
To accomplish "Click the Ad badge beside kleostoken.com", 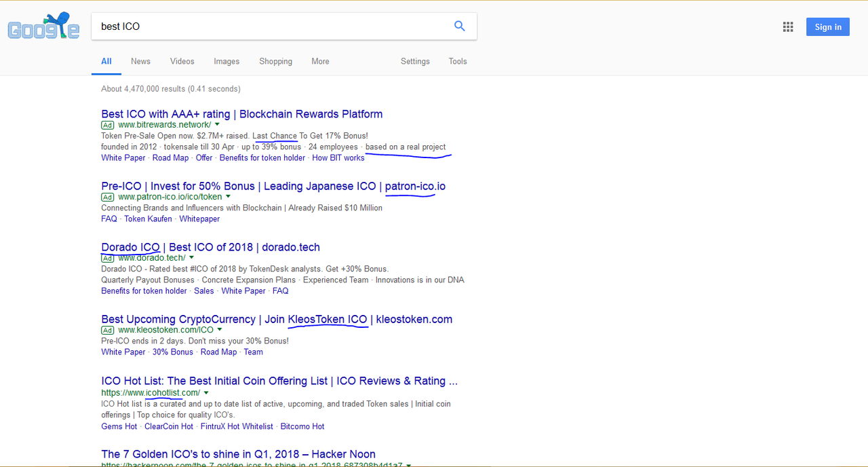I will (107, 330).
